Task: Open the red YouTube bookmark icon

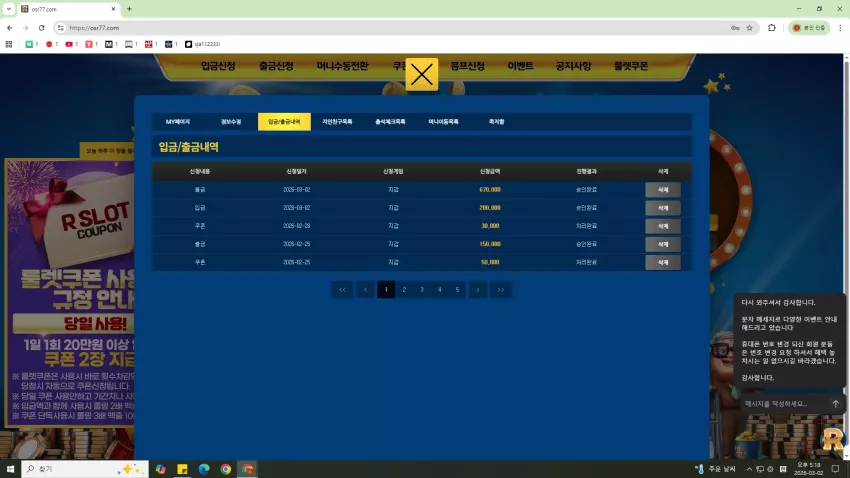Action: (69, 44)
